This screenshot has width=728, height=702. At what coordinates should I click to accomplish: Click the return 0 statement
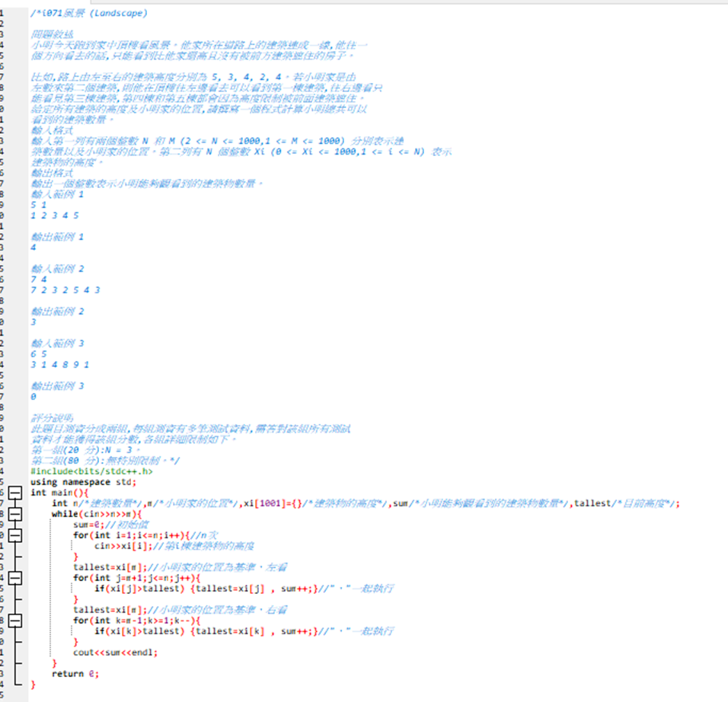coord(75,674)
